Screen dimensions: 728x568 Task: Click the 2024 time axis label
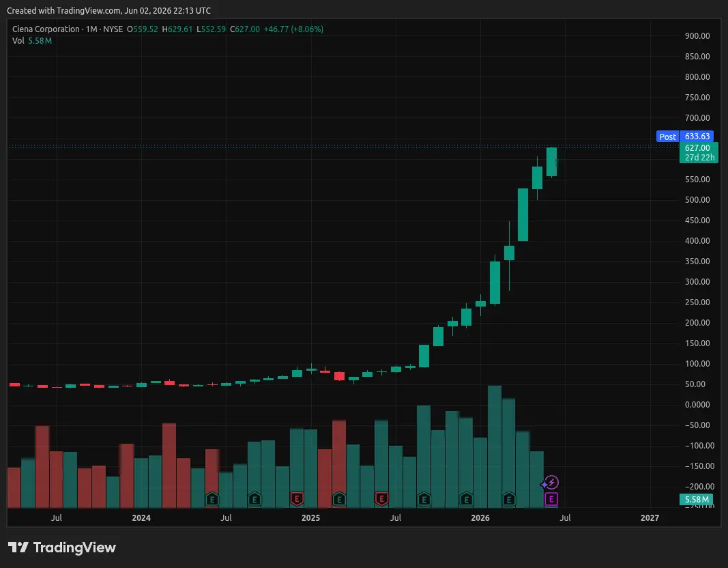(141, 518)
